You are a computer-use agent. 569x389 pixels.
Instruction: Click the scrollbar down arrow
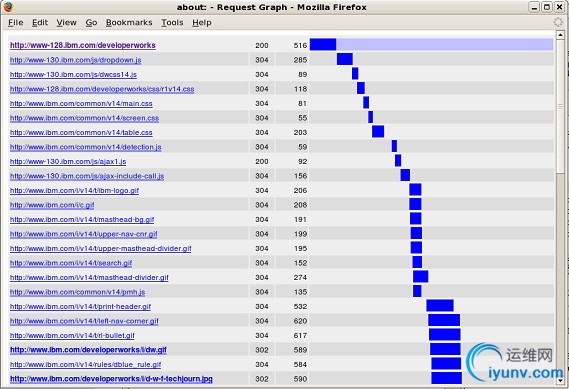560,380
